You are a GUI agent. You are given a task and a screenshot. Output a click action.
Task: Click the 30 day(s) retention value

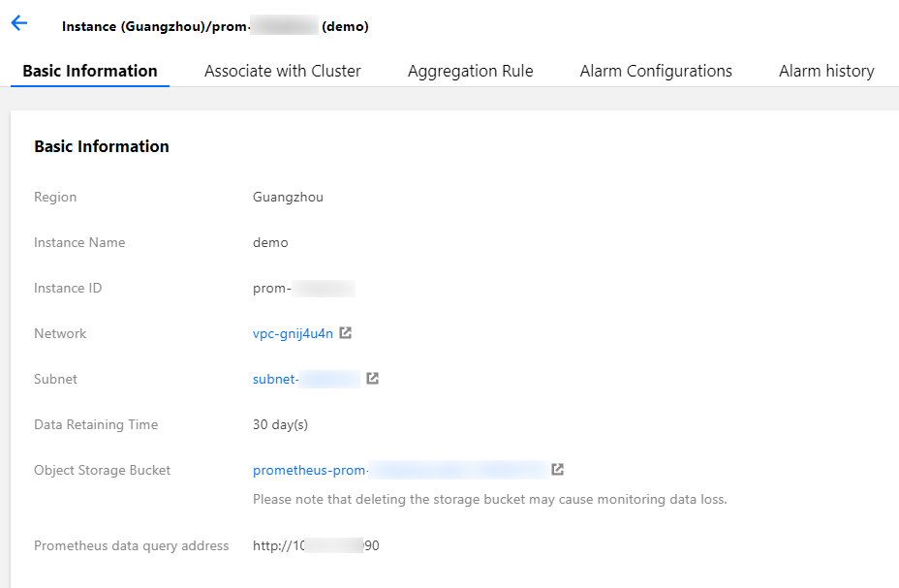(x=280, y=424)
